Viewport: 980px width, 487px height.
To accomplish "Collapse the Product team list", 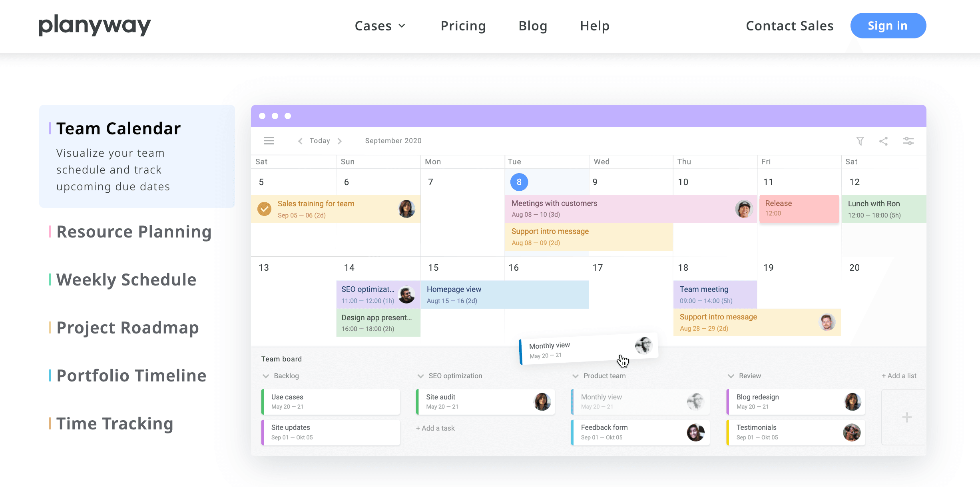I will point(576,376).
